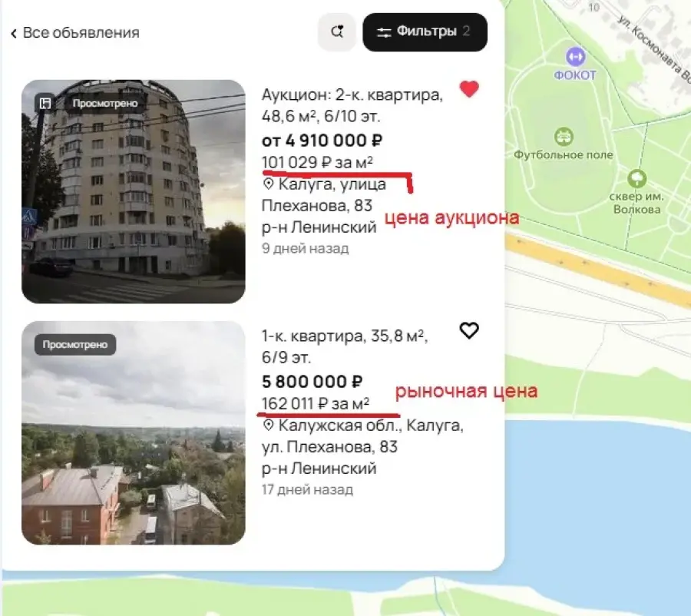Click the back chevron before Все объявления
Viewport: 691px width, 616px height.
coord(14,34)
